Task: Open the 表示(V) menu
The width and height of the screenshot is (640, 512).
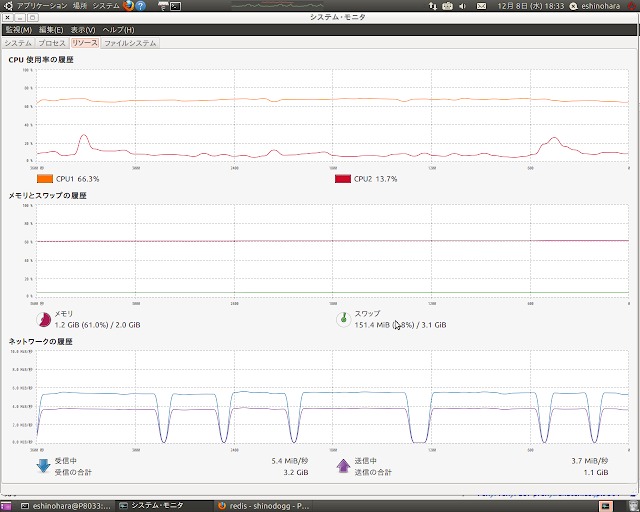Action: tap(83, 30)
